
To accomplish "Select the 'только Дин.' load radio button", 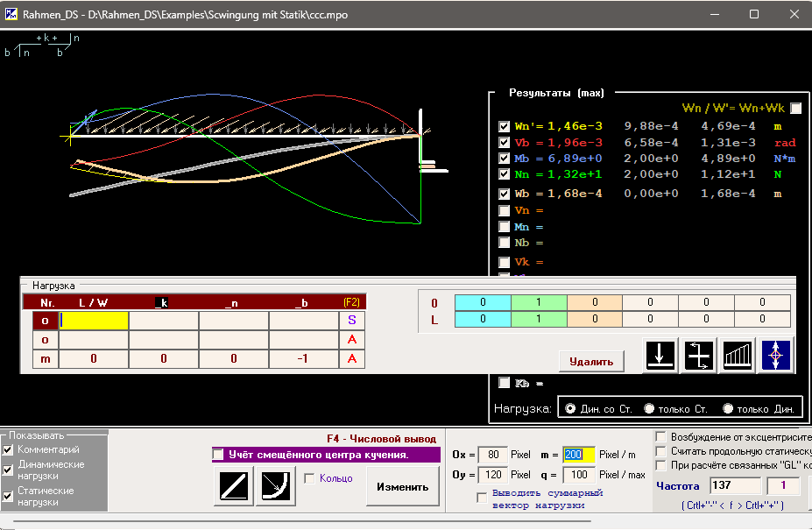I will pos(728,408).
